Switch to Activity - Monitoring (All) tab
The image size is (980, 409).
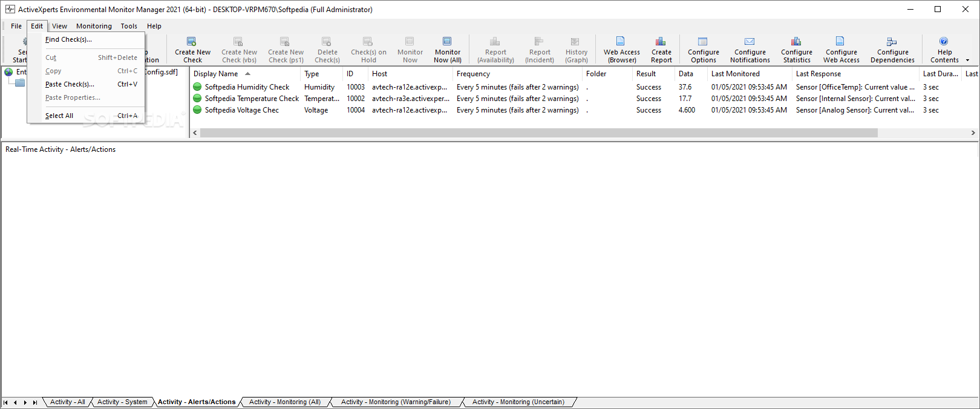tap(285, 402)
